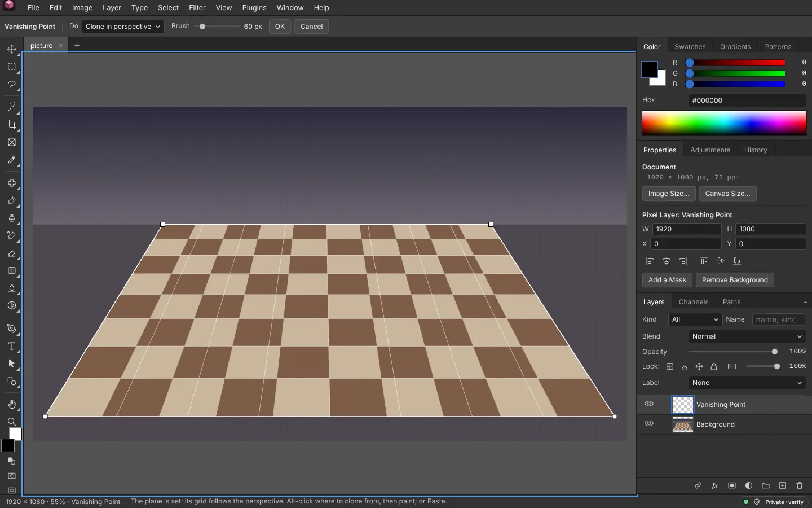The image size is (812, 508).
Task: Select the Shapes tool
Action: 12,381
